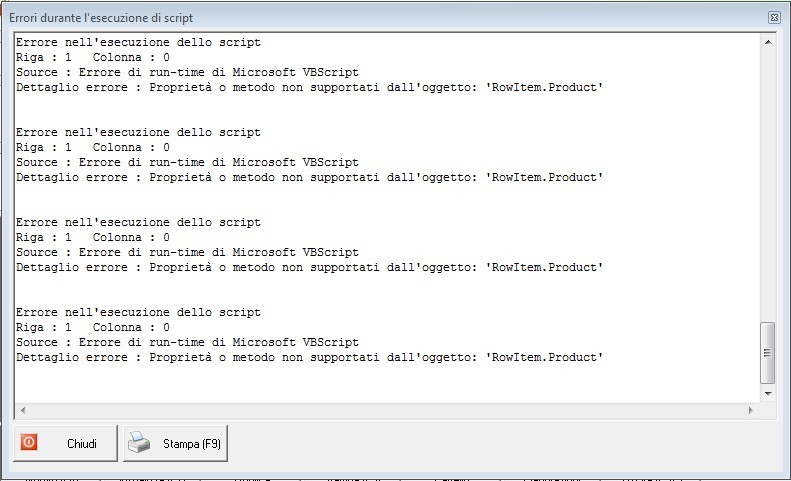The image size is (791, 481).
Task: Click the first 'Errore nell'esecuzione dello script' line
Action: click(x=139, y=42)
